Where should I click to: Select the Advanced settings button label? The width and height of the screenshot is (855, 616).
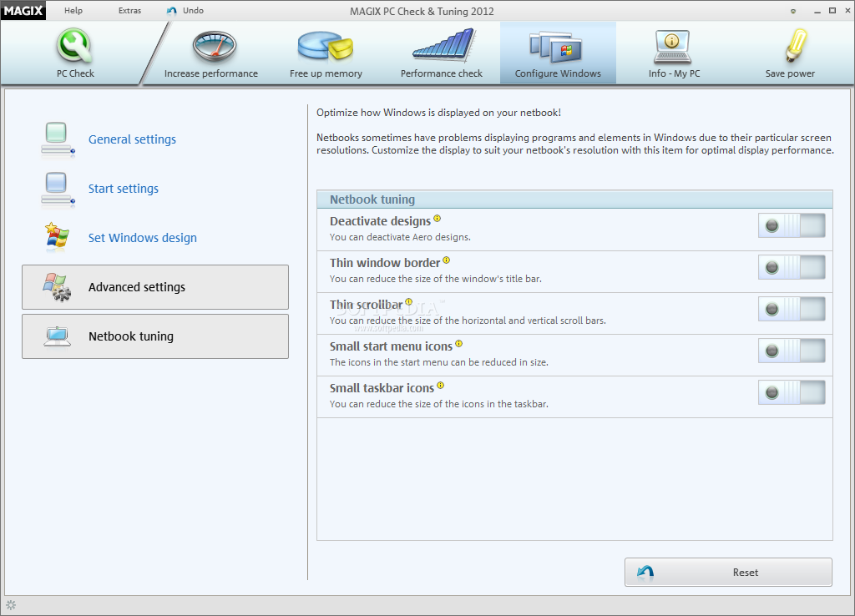pos(137,287)
